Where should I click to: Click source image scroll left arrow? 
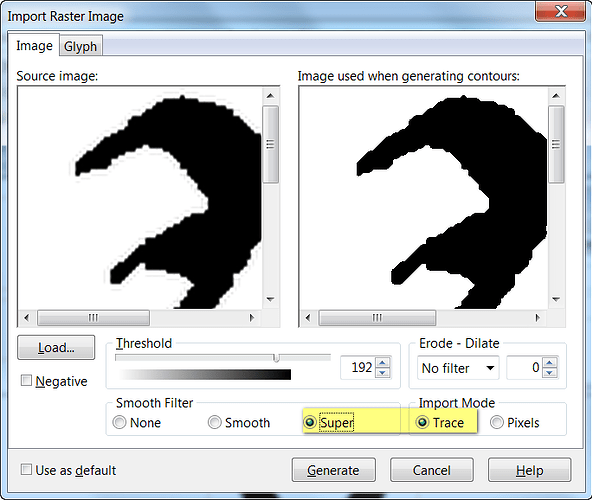[x=26, y=318]
